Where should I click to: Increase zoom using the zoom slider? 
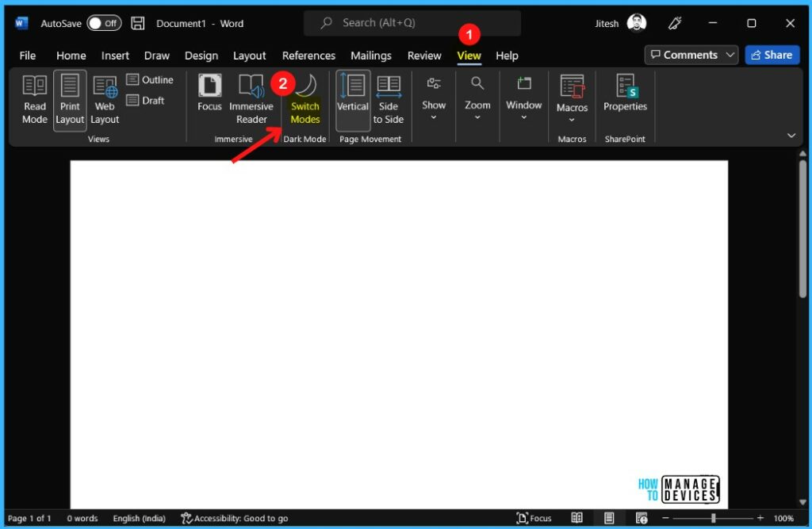760,518
